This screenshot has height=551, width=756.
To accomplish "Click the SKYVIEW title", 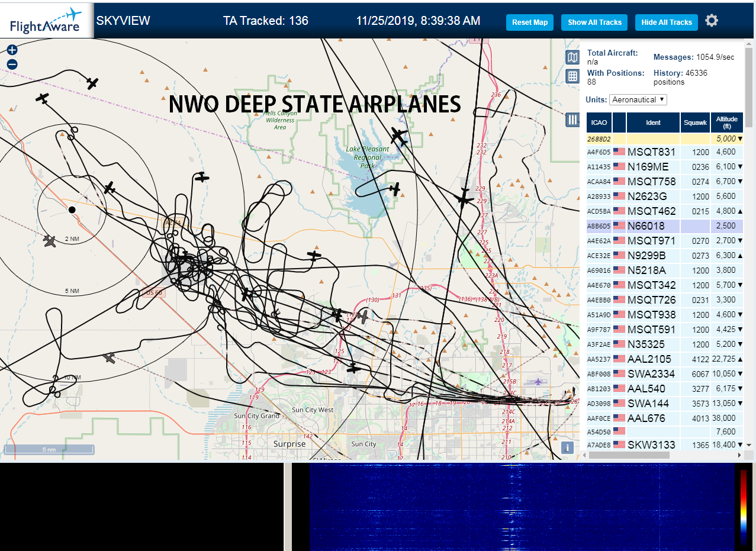I will 123,21.
